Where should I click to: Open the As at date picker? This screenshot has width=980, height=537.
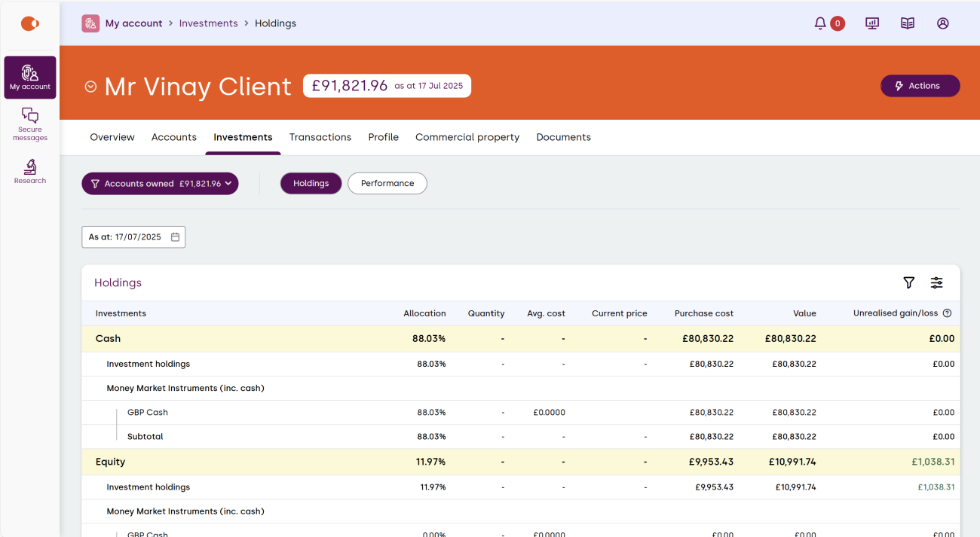(133, 236)
